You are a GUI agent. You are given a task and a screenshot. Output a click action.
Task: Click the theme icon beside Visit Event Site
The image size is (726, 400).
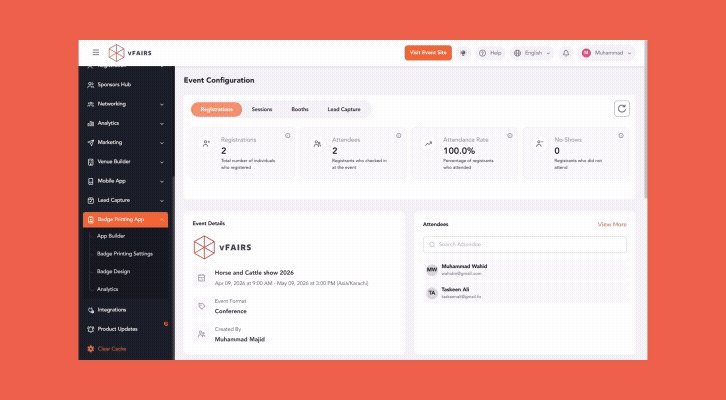point(463,52)
